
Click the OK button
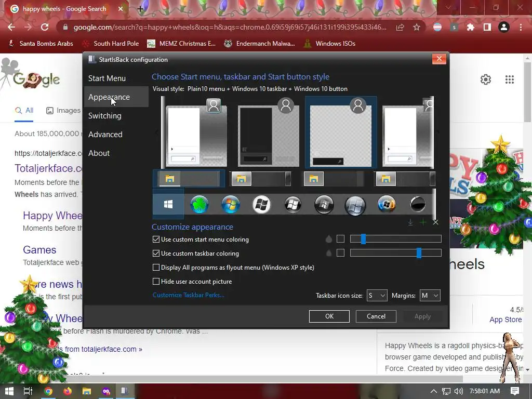(x=329, y=316)
